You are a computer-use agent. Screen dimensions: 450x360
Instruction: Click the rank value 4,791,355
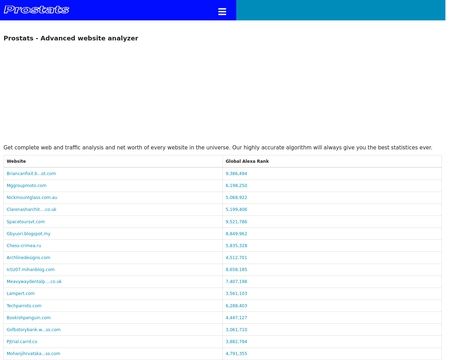[x=236, y=354]
